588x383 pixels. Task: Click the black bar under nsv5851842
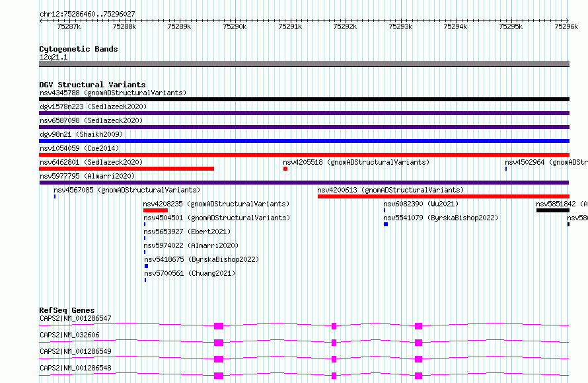[x=553, y=210]
